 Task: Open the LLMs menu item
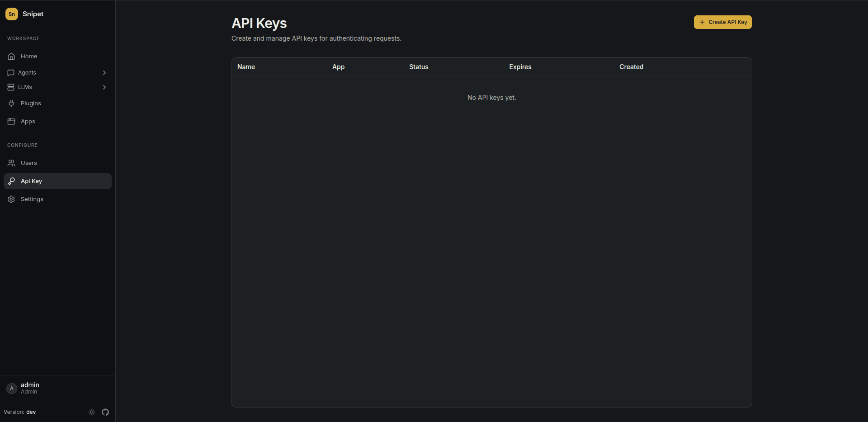click(57, 87)
